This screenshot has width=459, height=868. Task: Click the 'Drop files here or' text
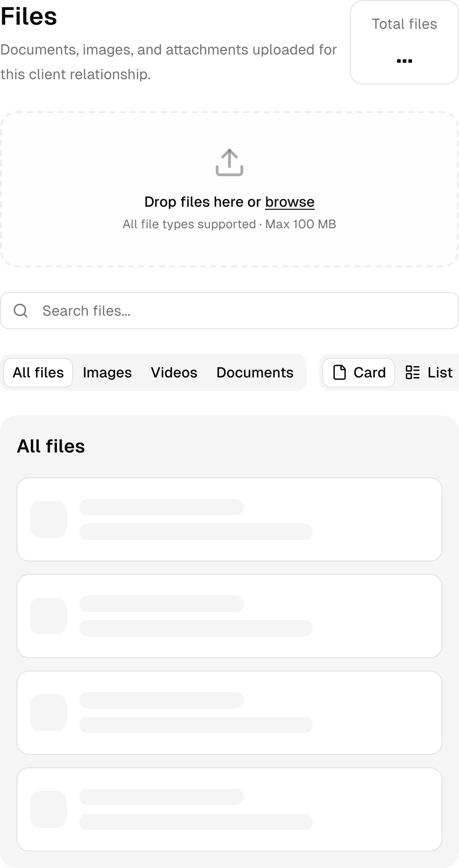pos(203,202)
